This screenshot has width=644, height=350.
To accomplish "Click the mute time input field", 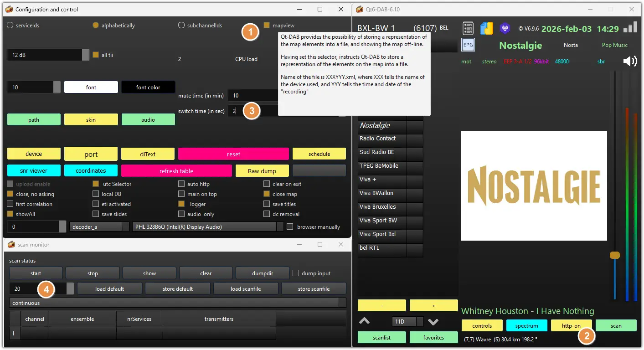I will click(253, 96).
